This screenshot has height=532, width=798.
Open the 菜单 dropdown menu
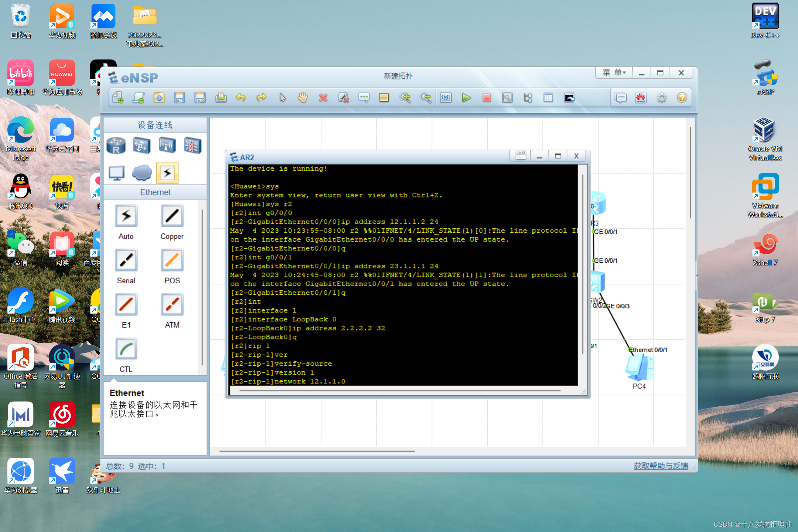click(614, 73)
